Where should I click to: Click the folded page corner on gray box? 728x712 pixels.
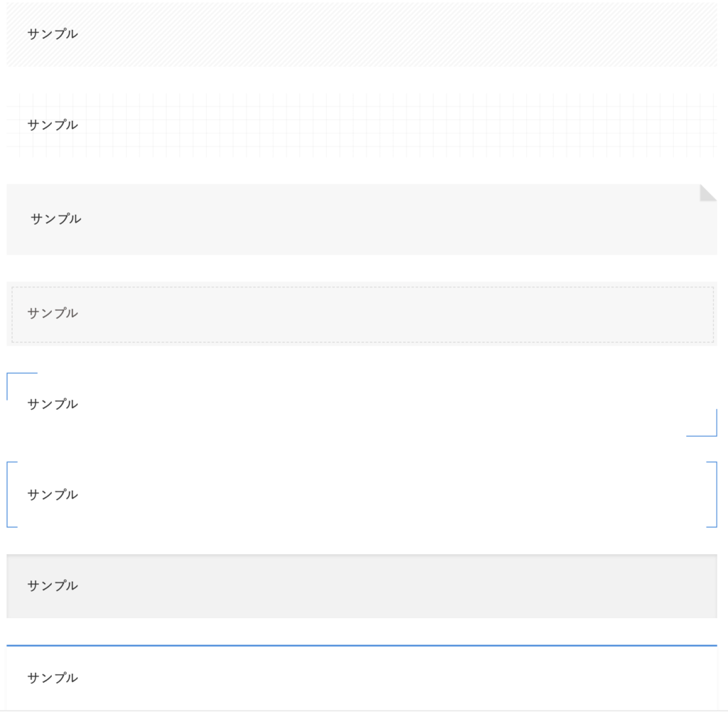708,193
